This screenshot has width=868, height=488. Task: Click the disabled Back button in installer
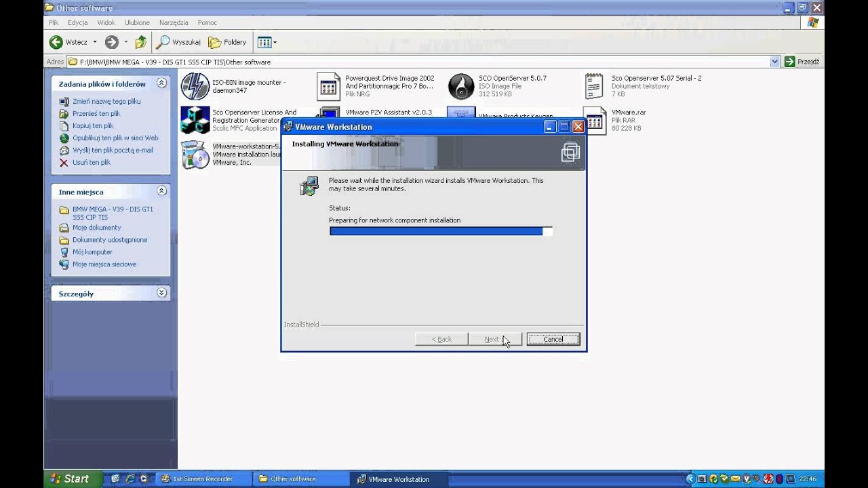pos(441,339)
